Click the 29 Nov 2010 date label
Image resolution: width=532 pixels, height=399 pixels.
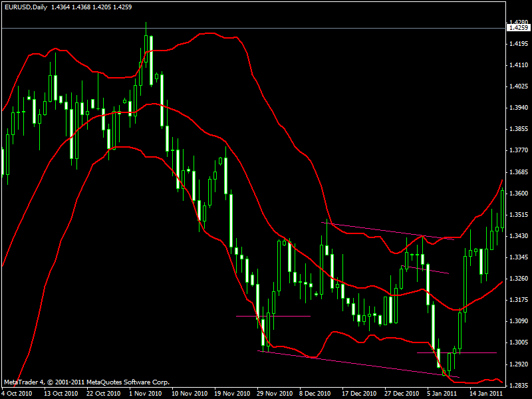tap(275, 393)
